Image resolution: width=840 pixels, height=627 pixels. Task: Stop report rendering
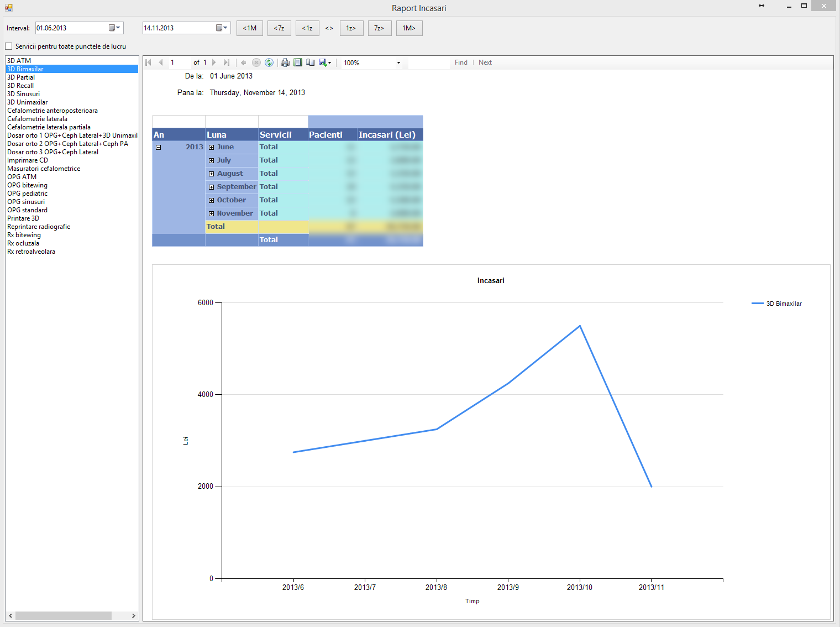256,62
